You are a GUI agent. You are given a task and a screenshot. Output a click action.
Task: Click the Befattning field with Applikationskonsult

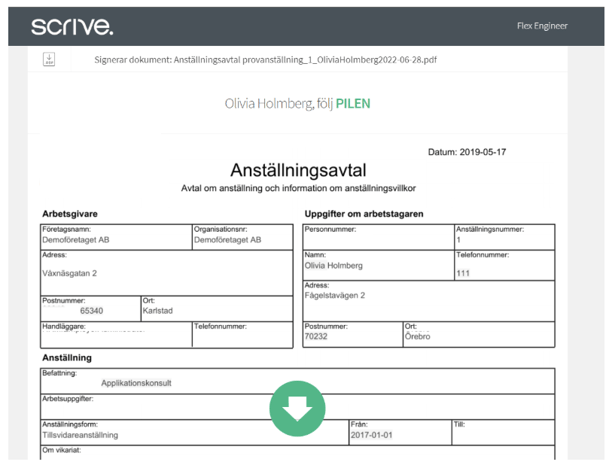coord(137,382)
